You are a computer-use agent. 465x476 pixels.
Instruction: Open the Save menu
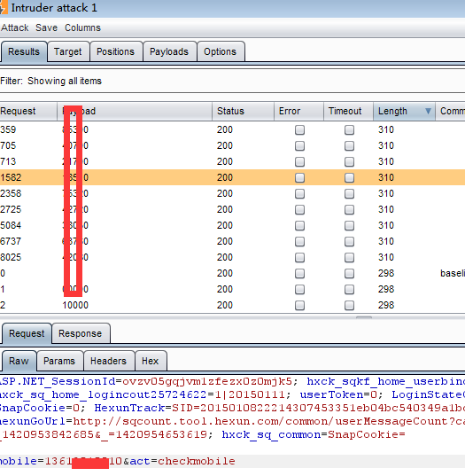point(46,28)
